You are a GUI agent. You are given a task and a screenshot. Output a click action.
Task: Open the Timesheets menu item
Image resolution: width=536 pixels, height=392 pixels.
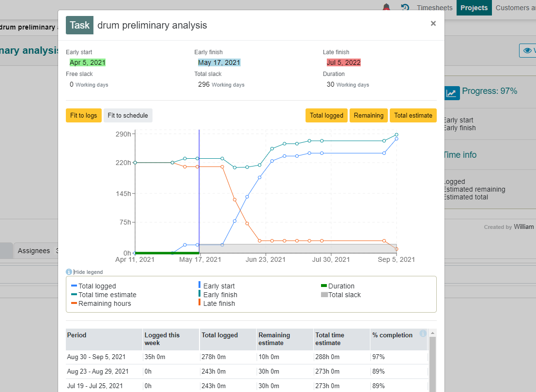pyautogui.click(x=434, y=8)
